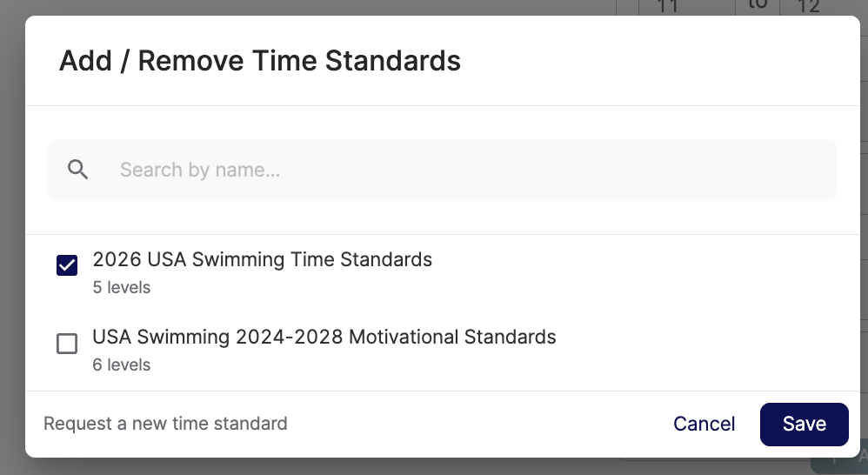Open the 'Request a new time standard' link
This screenshot has height=475, width=868.
pyautogui.click(x=165, y=424)
